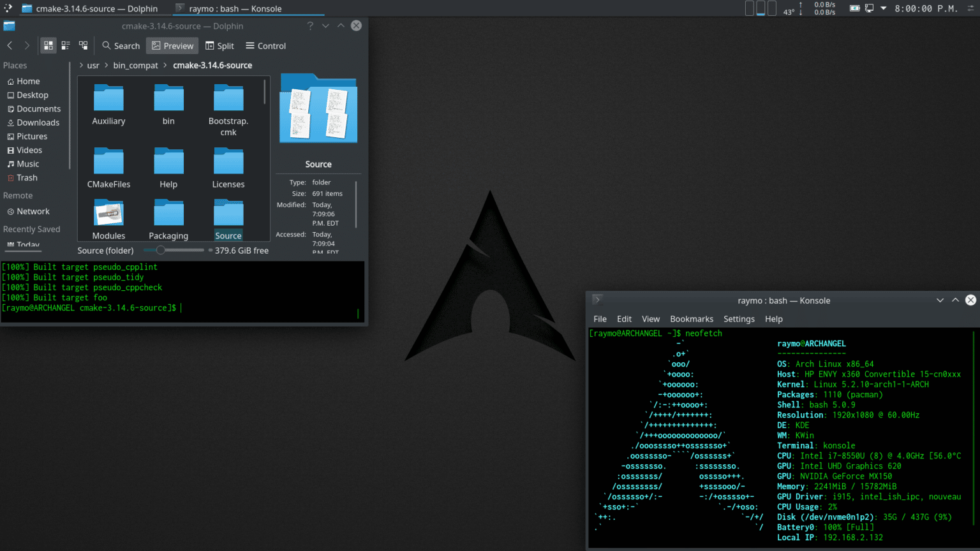Switch to details view mode in Dolphin
The image size is (980, 551).
click(x=83, y=45)
